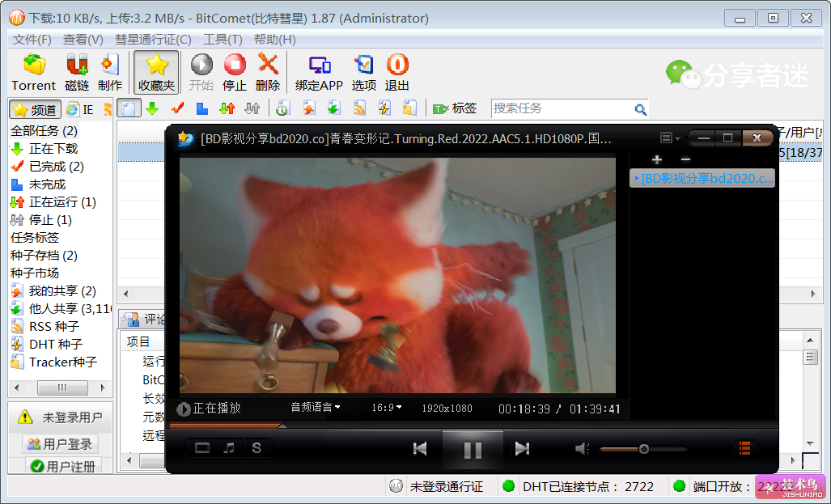This screenshot has height=504, width=831.
Task: Adjust the player volume slider
Action: 642,450
